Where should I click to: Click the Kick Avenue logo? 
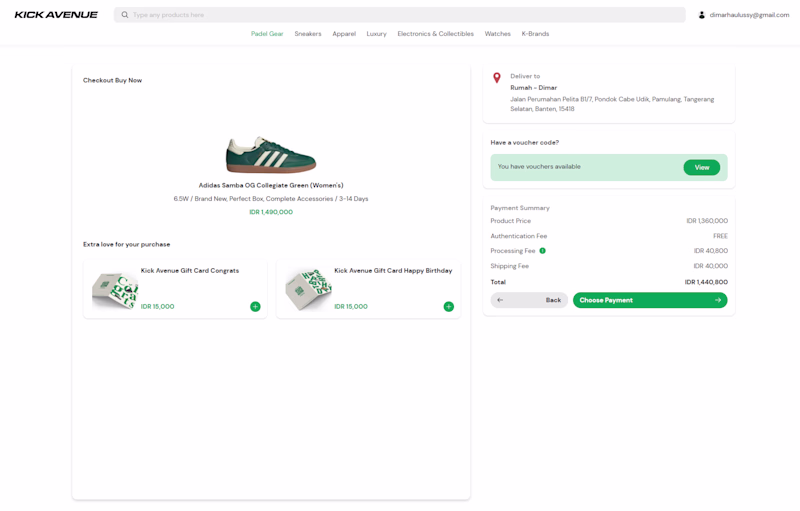click(x=56, y=15)
